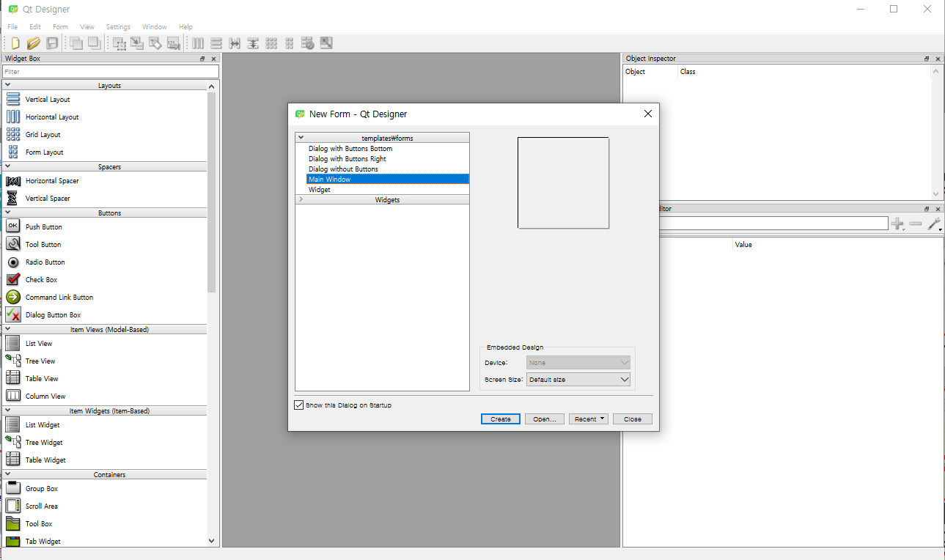Toggle Show this Dialog on Startup checkbox

point(299,405)
